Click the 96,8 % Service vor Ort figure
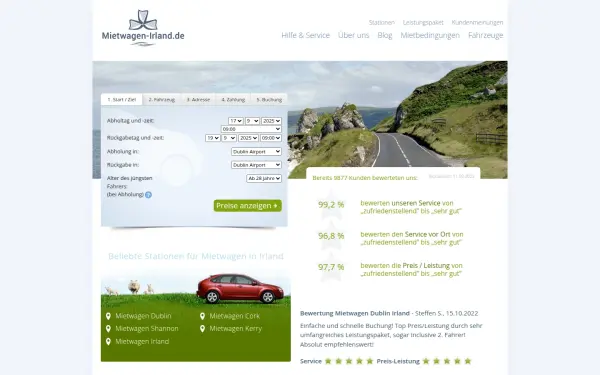The width and height of the screenshot is (600, 375). tap(331, 236)
